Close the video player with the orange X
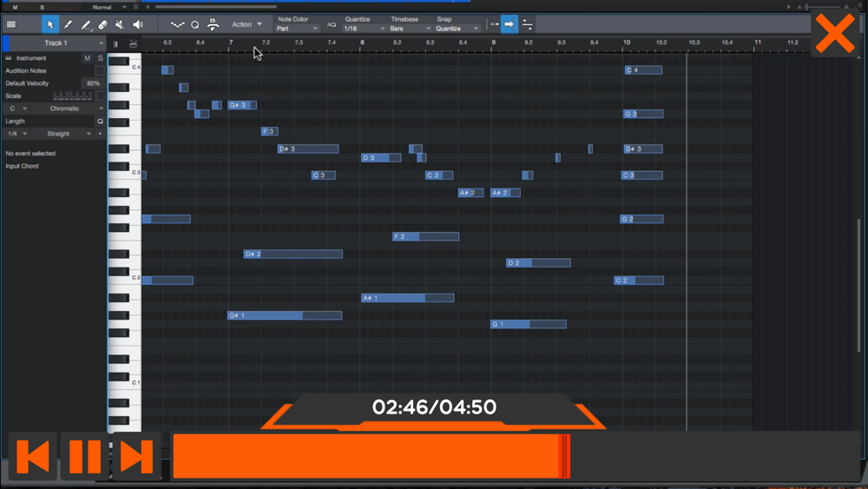This screenshot has height=489, width=868. pyautogui.click(x=835, y=34)
